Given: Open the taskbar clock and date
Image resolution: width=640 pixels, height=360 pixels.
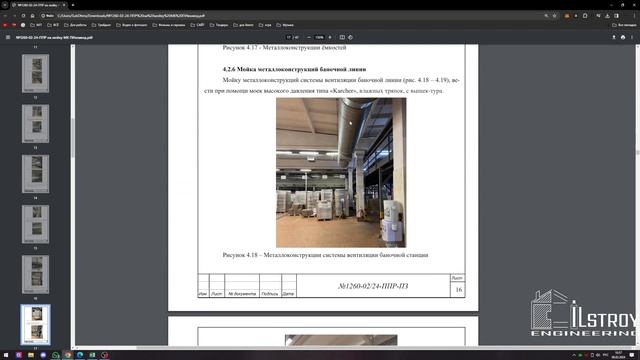Looking at the screenshot, I should 618,355.
